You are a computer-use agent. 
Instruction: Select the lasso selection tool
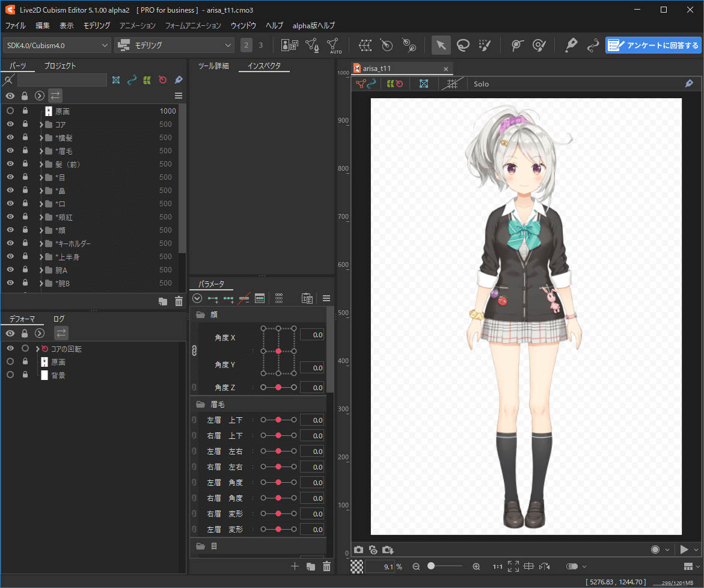[x=464, y=45]
